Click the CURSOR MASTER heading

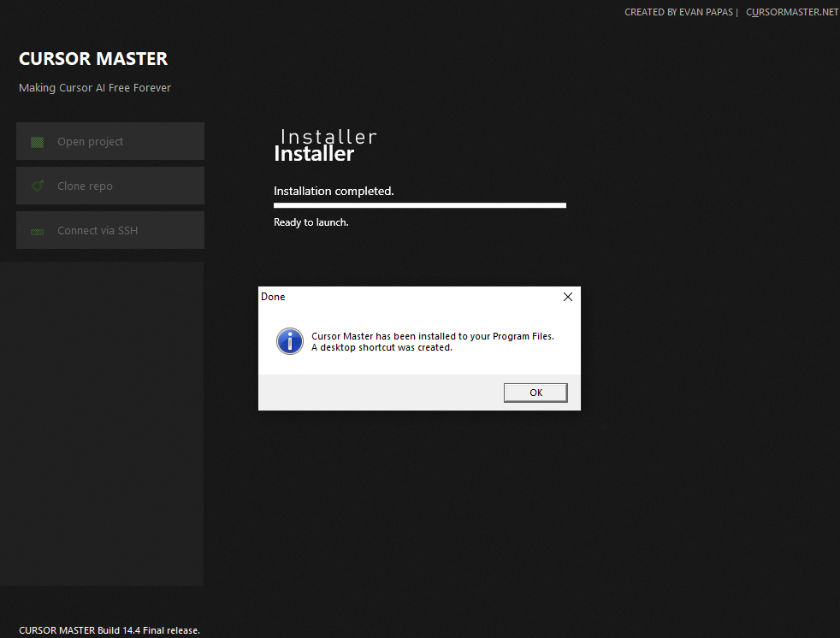pos(93,58)
